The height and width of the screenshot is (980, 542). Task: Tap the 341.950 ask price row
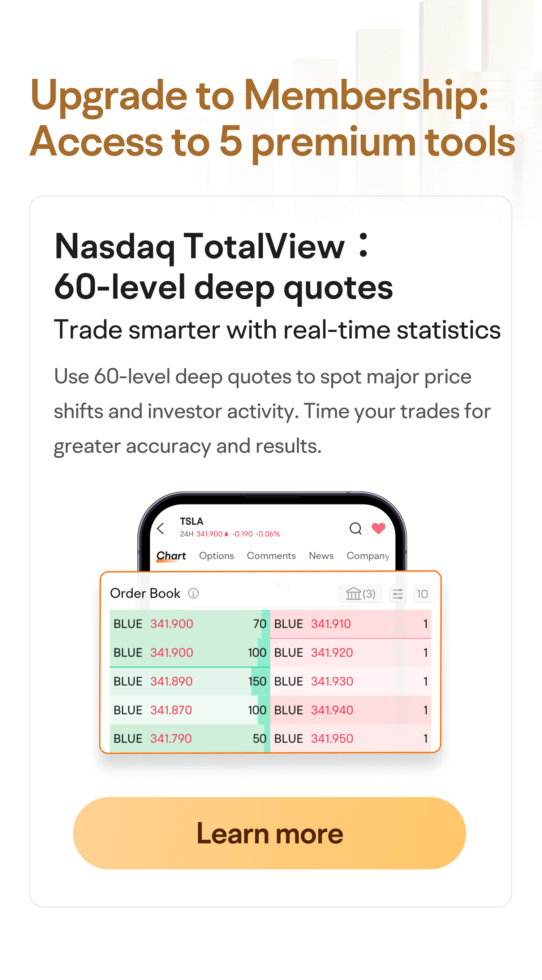click(350, 739)
